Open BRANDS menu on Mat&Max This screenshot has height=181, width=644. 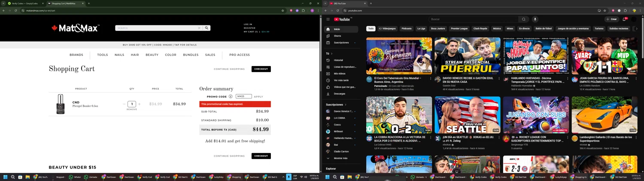pos(76,55)
